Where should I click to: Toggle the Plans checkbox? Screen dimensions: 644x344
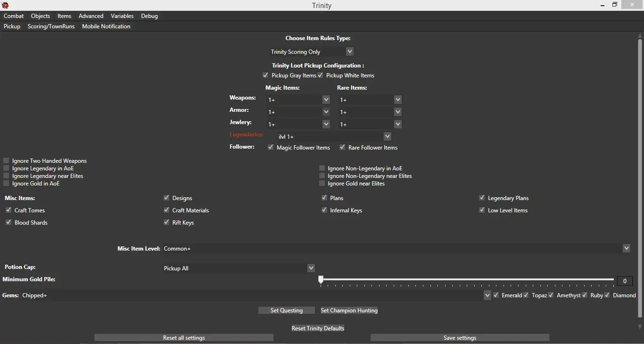pyautogui.click(x=324, y=198)
